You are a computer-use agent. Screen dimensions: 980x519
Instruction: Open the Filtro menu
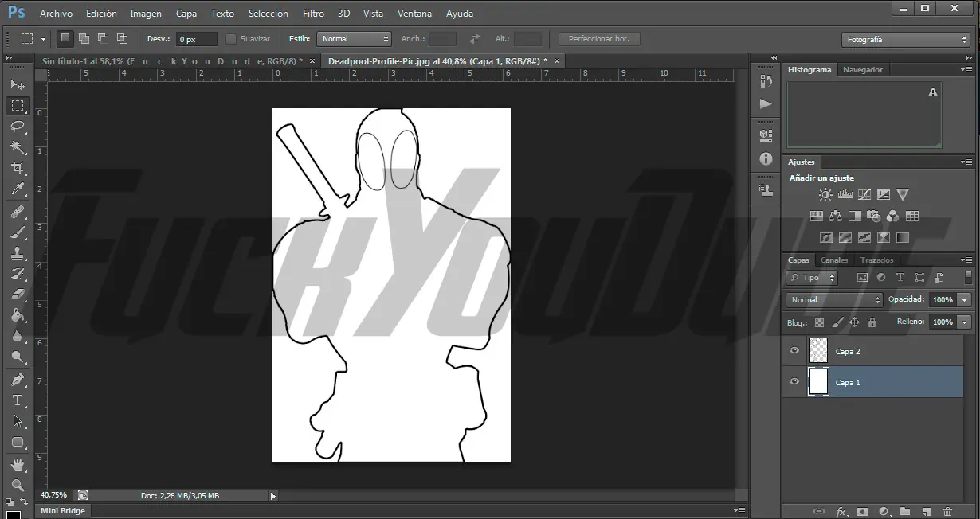point(313,13)
